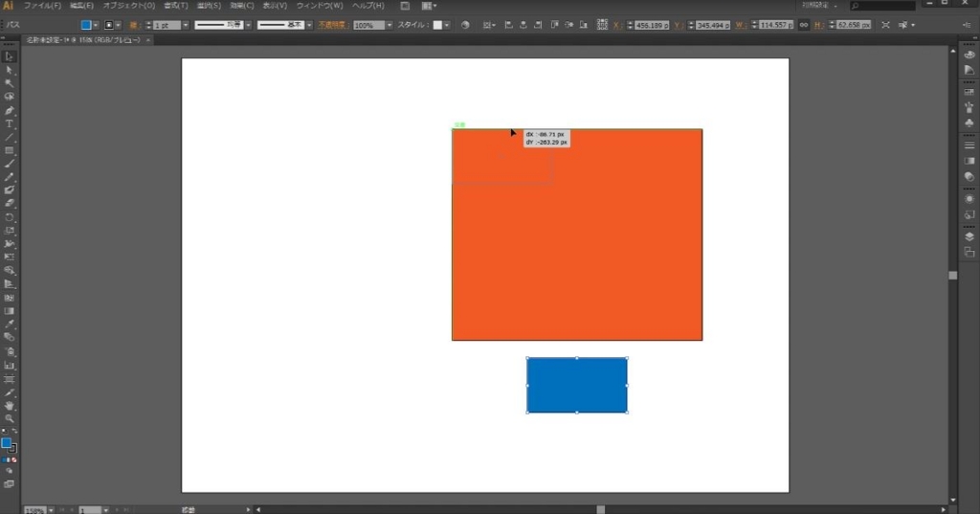This screenshot has height=514, width=980.
Task: Select the Rotate tool
Action: 9,217
